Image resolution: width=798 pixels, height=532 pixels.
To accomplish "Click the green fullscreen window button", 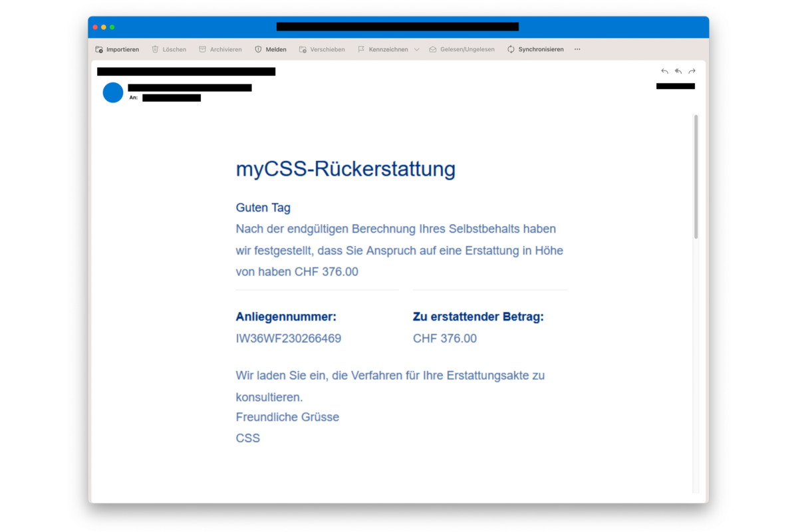I will [x=112, y=27].
